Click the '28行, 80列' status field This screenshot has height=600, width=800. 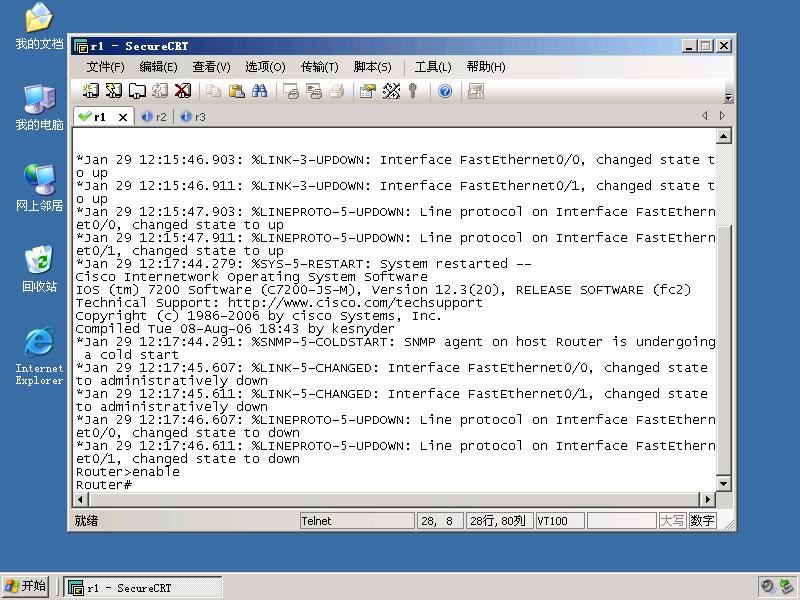(x=499, y=521)
